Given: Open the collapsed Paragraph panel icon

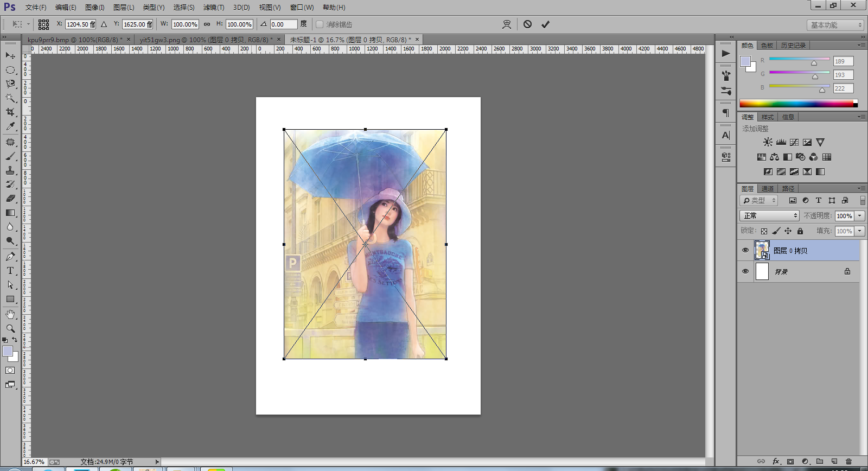Looking at the screenshot, I should 726,113.
